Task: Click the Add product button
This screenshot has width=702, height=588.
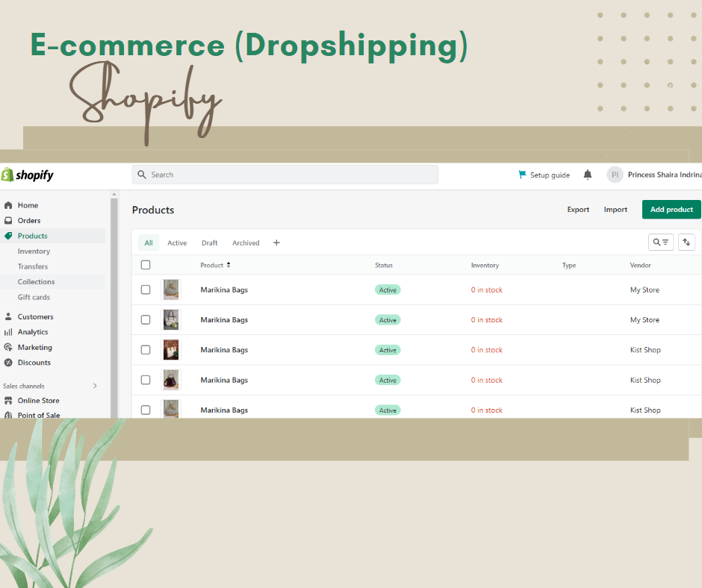Action: click(x=671, y=210)
